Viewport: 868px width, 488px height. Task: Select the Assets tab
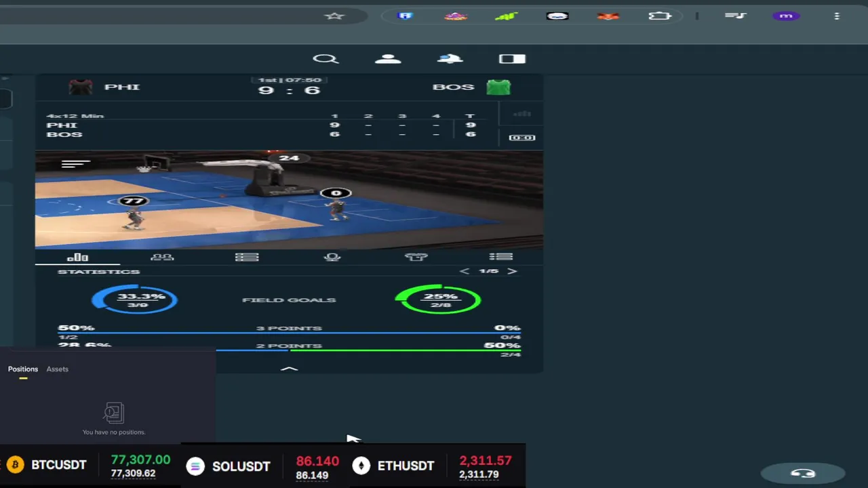point(57,369)
